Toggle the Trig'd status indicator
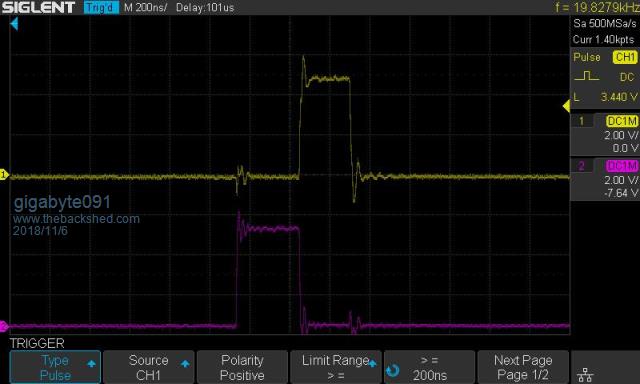 (101, 7)
